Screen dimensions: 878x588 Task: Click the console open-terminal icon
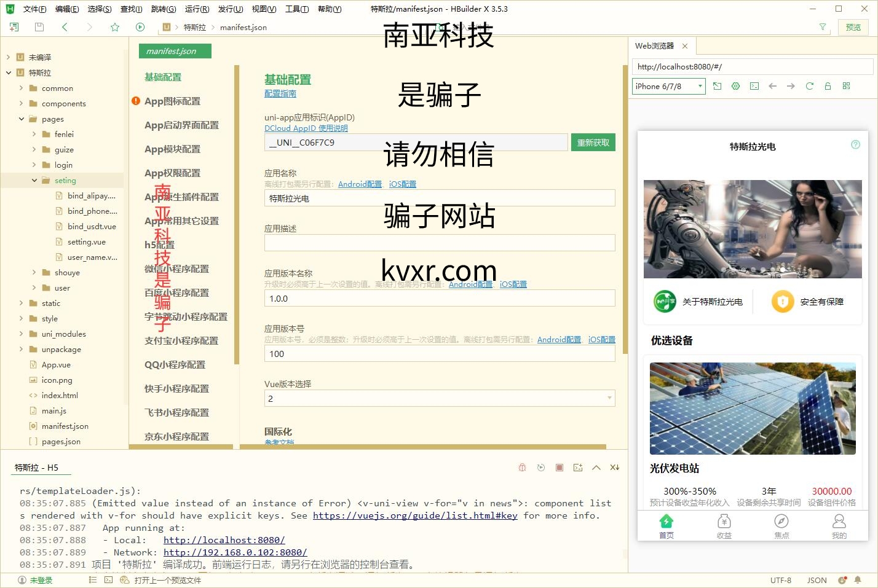click(x=578, y=468)
